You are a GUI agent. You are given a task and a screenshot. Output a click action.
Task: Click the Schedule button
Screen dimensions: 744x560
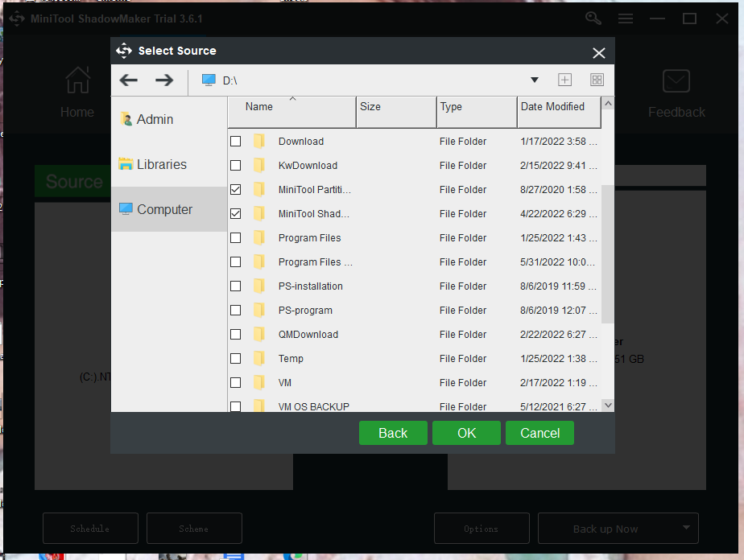click(90, 529)
